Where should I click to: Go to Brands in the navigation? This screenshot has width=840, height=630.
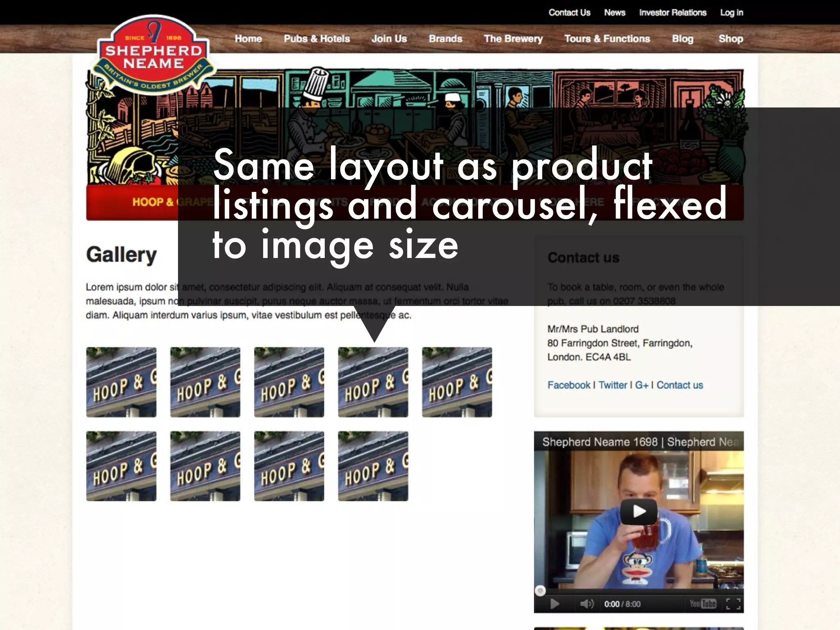(x=445, y=39)
